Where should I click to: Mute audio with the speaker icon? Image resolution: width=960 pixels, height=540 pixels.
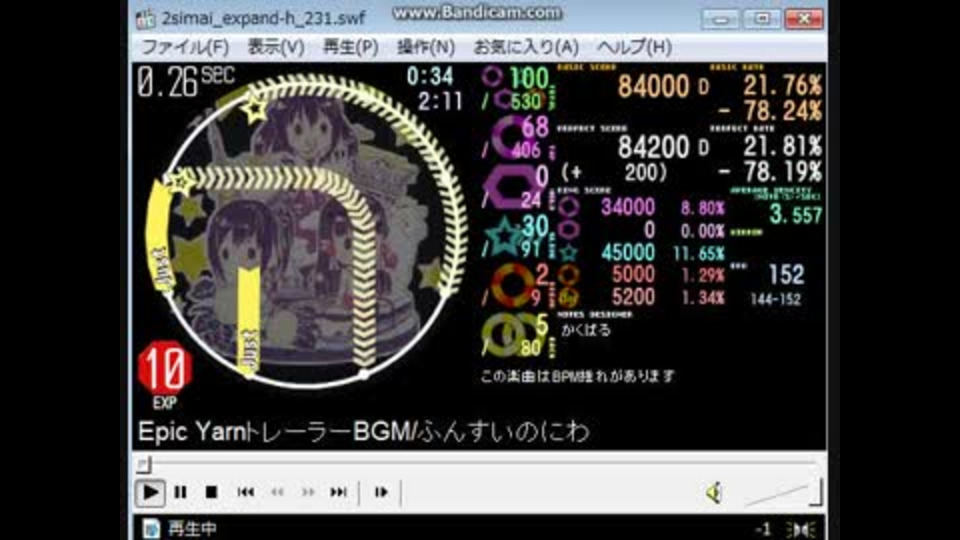click(x=714, y=493)
